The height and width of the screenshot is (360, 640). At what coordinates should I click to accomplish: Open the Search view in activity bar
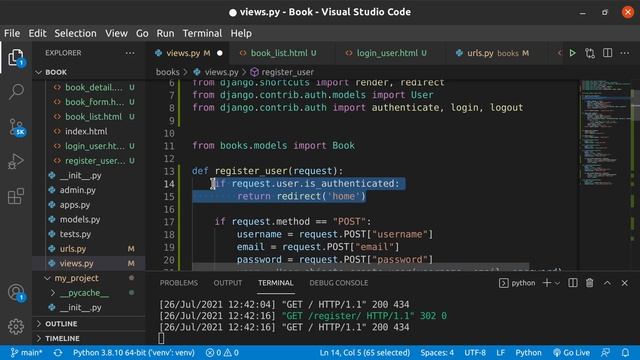pos(16,91)
